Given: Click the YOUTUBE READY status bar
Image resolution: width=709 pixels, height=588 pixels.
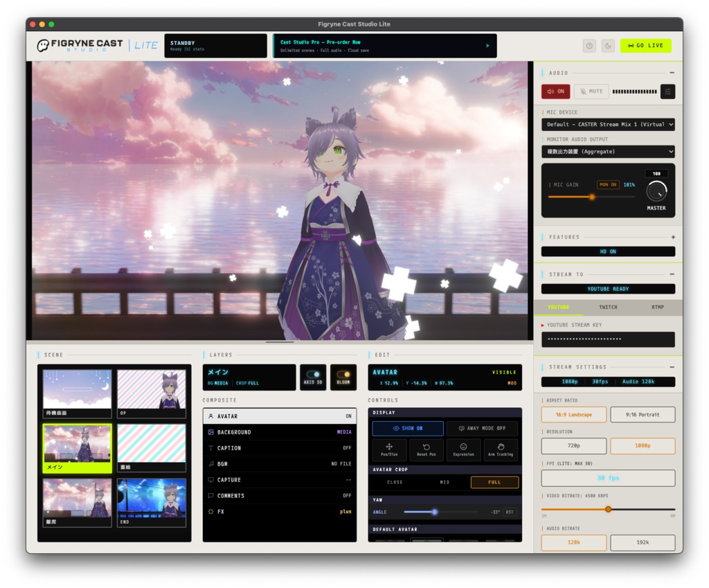Looking at the screenshot, I should [x=608, y=289].
